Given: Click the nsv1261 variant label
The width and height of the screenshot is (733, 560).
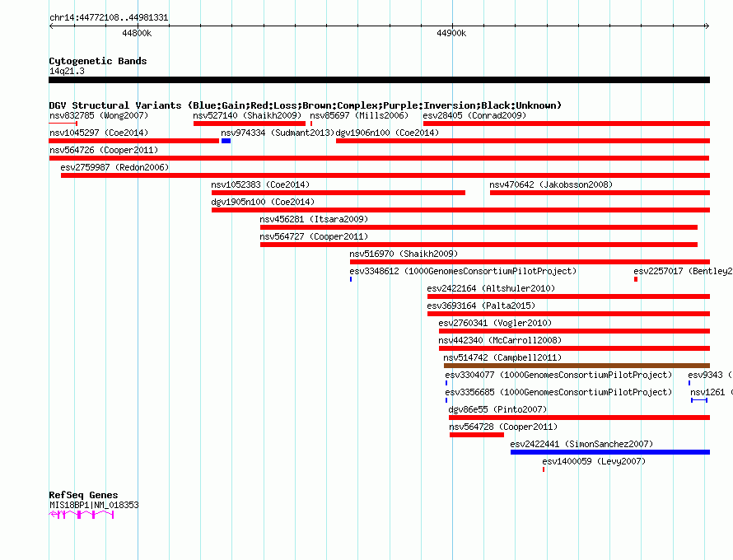Looking at the screenshot, I should pos(712,392).
